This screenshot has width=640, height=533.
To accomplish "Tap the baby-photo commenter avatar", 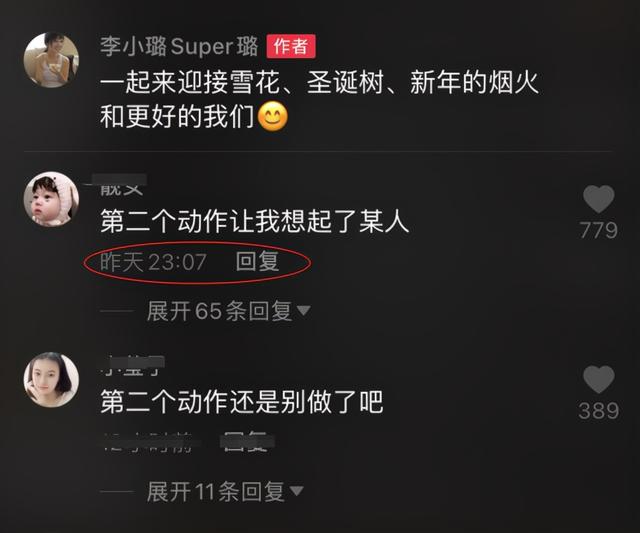I will coord(51,199).
